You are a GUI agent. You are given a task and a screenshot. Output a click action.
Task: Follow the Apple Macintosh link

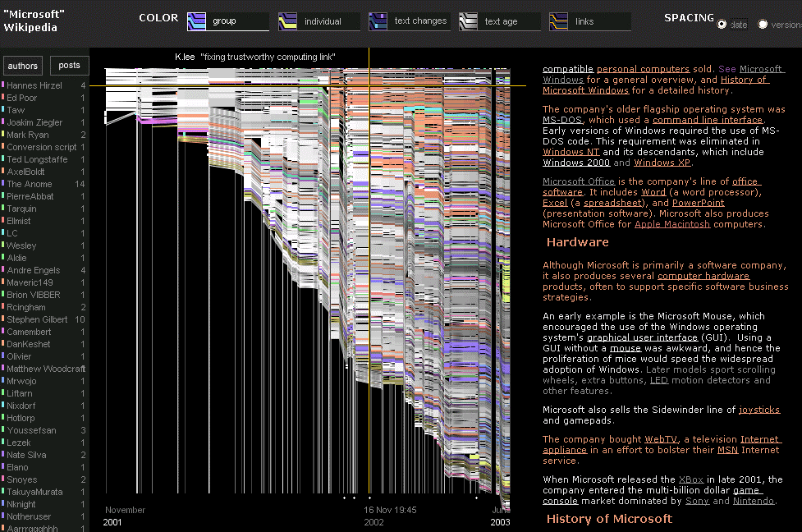coord(672,224)
